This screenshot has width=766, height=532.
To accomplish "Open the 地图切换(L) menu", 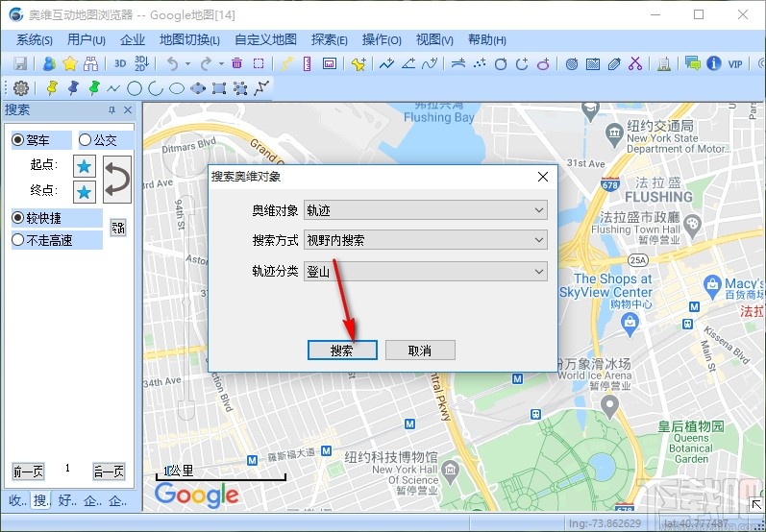I will 189,40.
